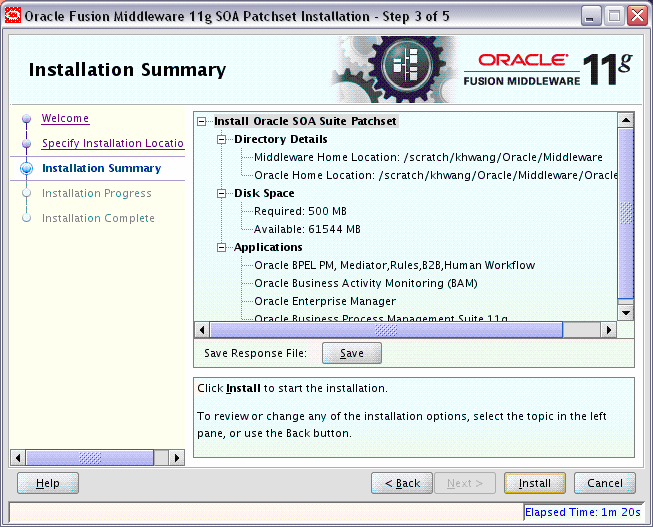Select Applications label in tree
The image size is (653, 527).
click(x=268, y=247)
